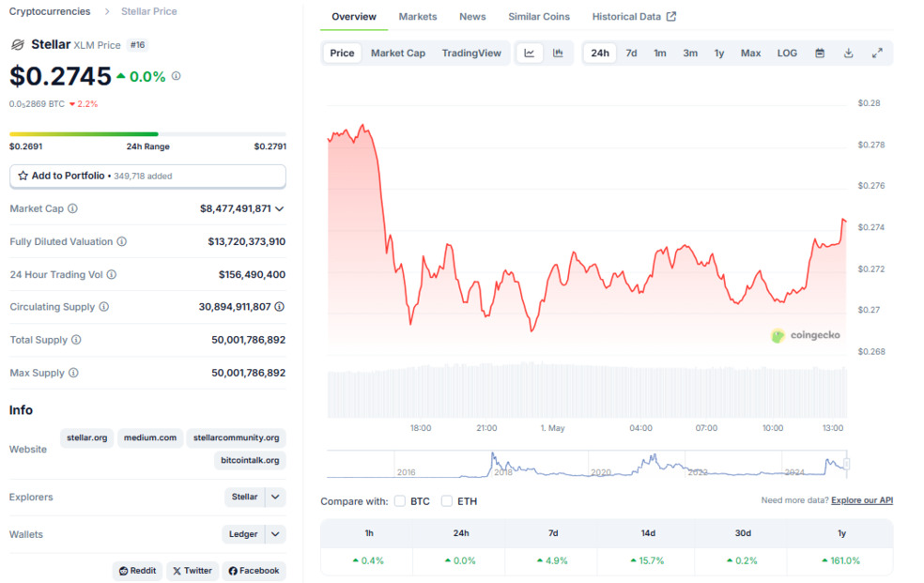Select the 1m time range
The height and width of the screenshot is (583, 924).
pos(660,53)
